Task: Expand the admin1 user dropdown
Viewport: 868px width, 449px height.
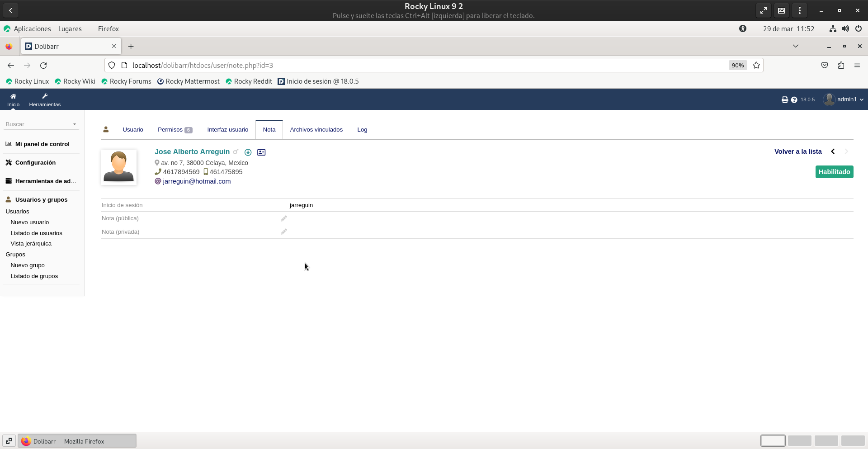Action: tap(844, 99)
